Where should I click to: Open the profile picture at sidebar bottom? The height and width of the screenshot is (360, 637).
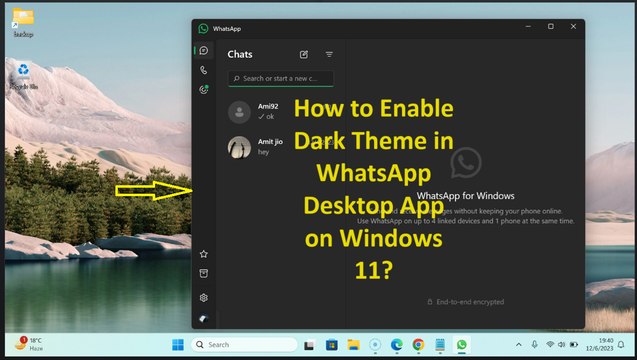pos(204,318)
